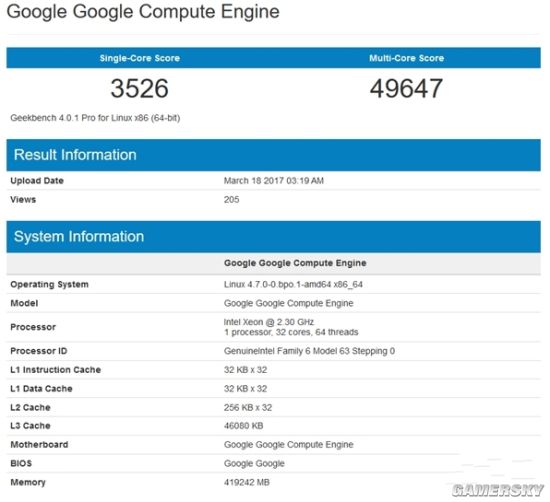Click the System Information section header
The height and width of the screenshot is (502, 550).
79,236
